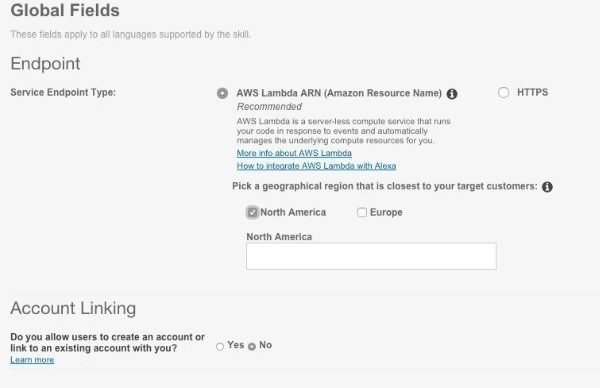
Task: Click info icon beside geographical region prompt
Action: [x=547, y=187]
